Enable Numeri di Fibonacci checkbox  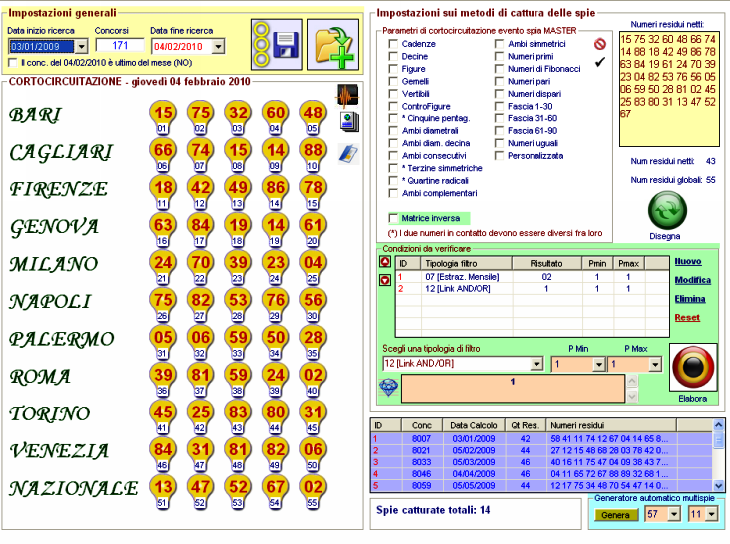coord(500,69)
